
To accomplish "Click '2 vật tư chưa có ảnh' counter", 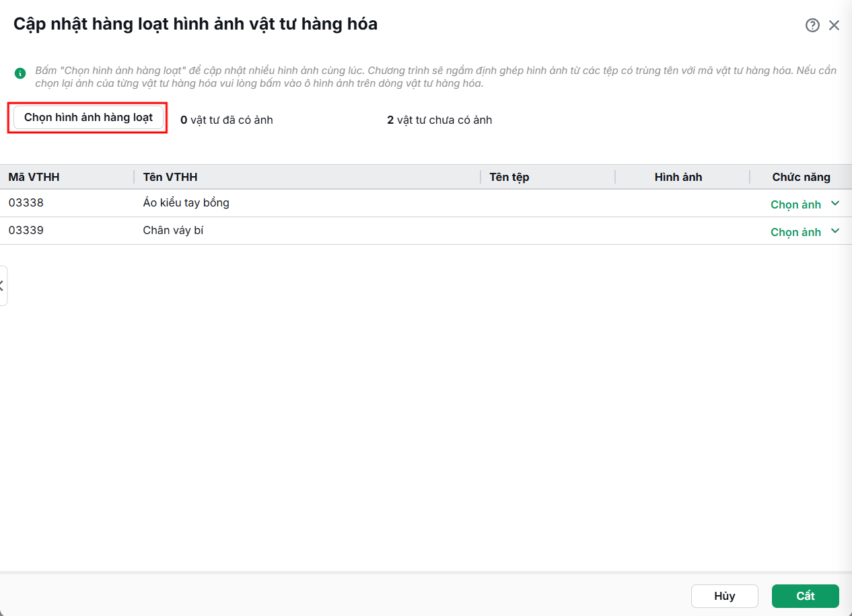I will tap(439, 120).
